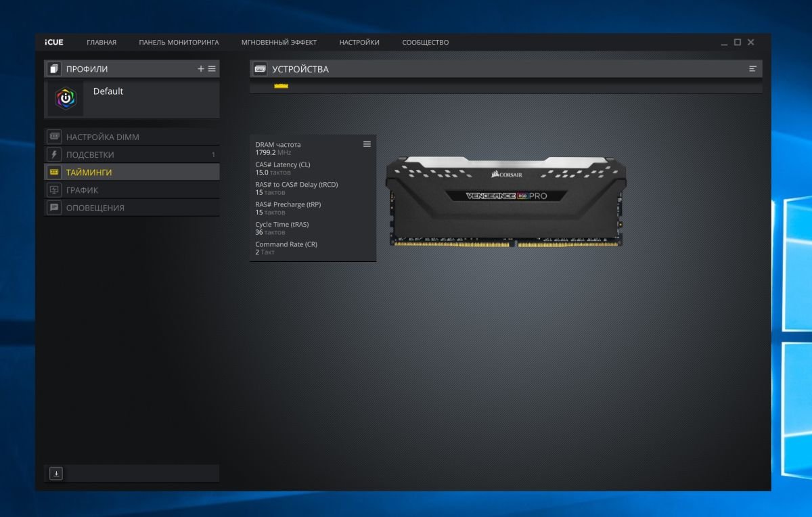
Task: Click RAS# to CAS# Delay (tRCD) label
Action: click(296, 184)
